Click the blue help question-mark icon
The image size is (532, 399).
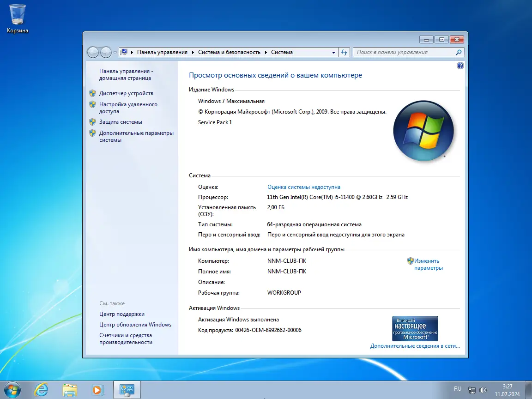pos(460,66)
